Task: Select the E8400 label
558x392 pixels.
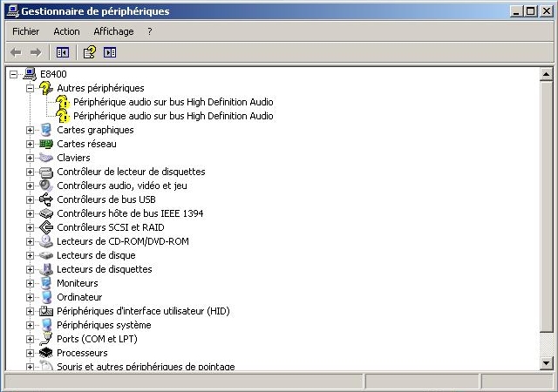Action: click(53, 74)
